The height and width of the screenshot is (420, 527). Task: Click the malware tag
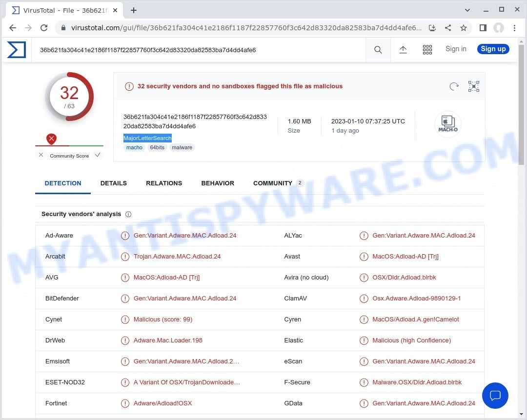pyautogui.click(x=182, y=147)
